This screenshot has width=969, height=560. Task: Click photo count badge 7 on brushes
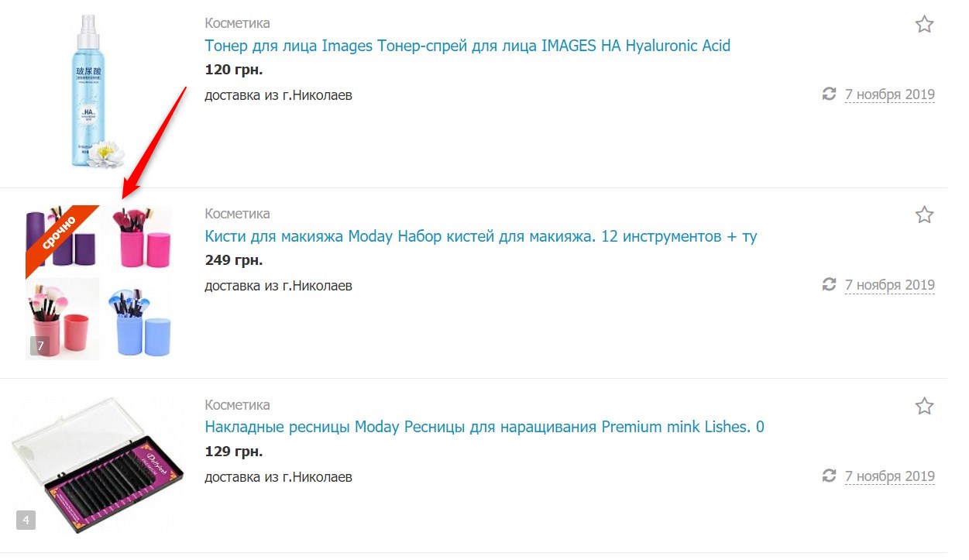click(40, 346)
